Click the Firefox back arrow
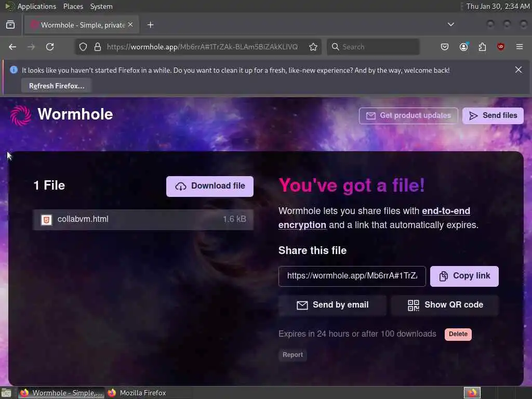The height and width of the screenshot is (399, 532). tap(12, 47)
